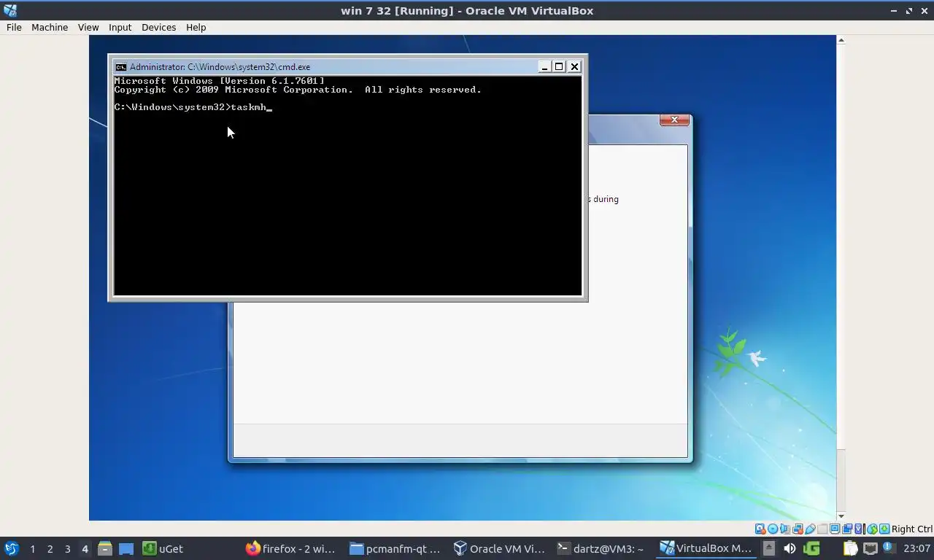Click the show desktop panel icon
934x560 pixels.
tap(126, 548)
